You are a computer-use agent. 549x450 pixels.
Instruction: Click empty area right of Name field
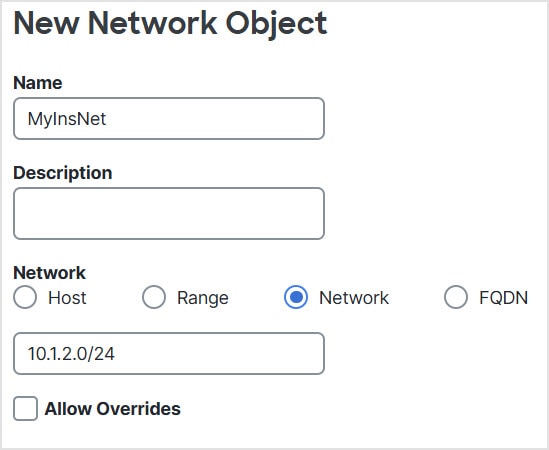[x=434, y=119]
